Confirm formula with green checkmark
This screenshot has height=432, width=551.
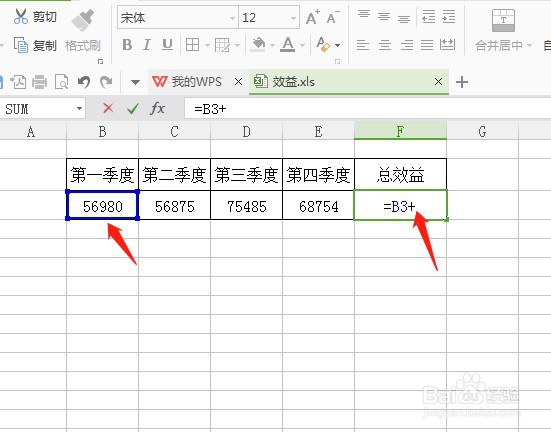pyautogui.click(x=133, y=109)
